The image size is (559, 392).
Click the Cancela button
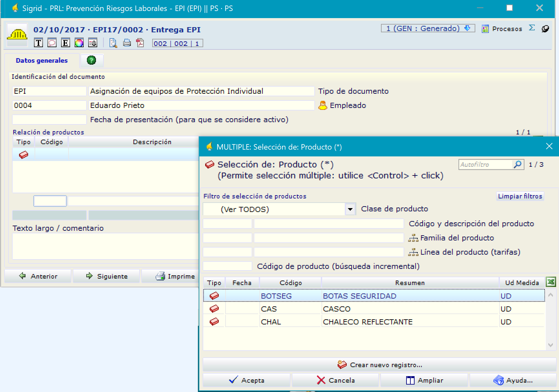[335, 380]
